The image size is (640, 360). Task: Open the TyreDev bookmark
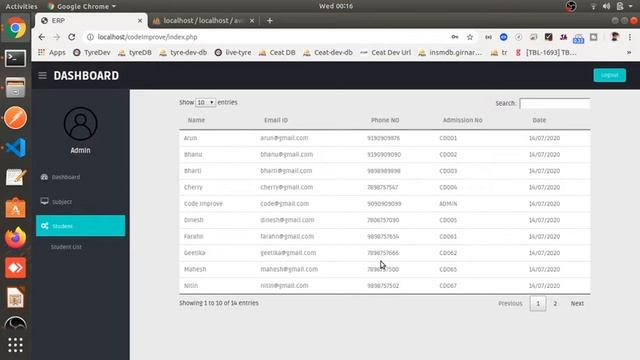click(x=92, y=53)
